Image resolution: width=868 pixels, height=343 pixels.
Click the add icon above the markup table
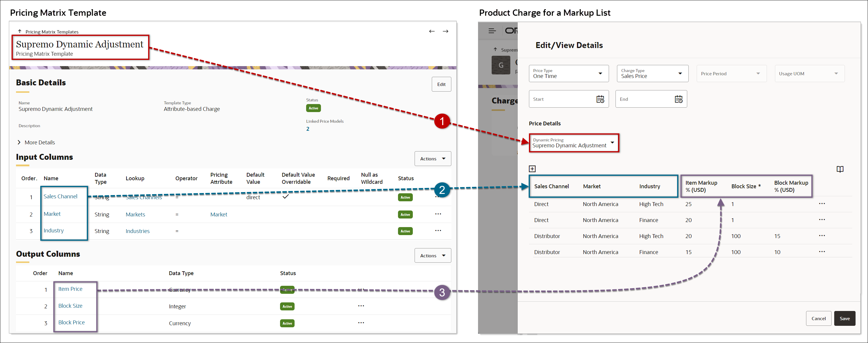click(x=533, y=168)
